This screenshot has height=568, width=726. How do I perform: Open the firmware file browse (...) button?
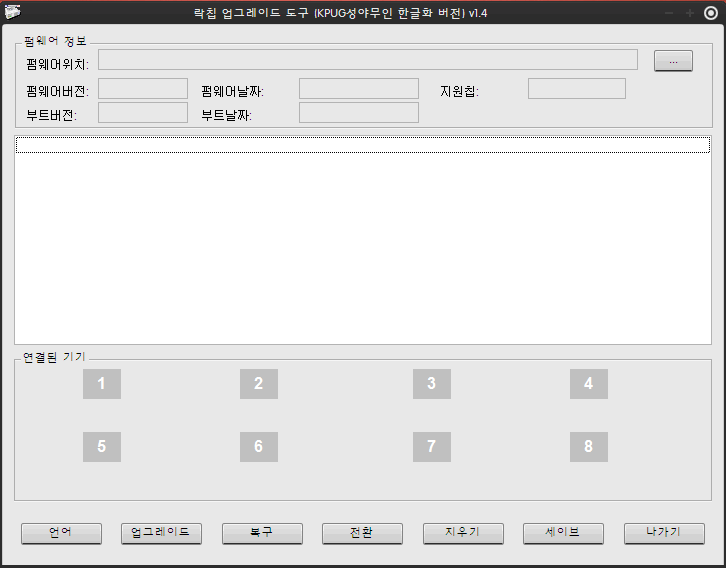tap(673, 61)
